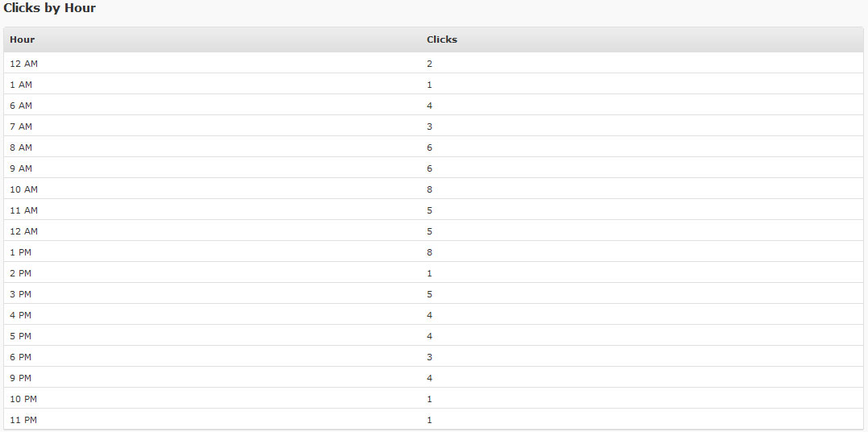
Task: Click the 2 PM hour cell
Action: 21,273
